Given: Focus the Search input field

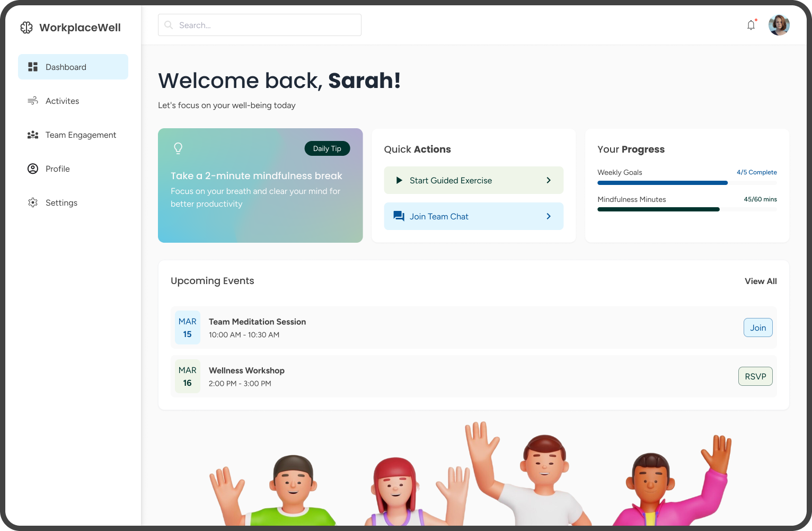Looking at the screenshot, I should pyautogui.click(x=260, y=25).
